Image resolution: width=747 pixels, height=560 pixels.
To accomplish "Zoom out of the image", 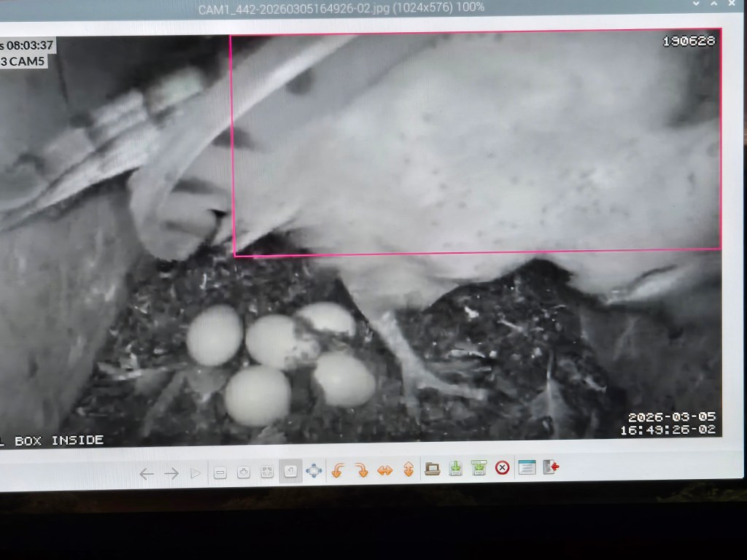I will coord(220,472).
